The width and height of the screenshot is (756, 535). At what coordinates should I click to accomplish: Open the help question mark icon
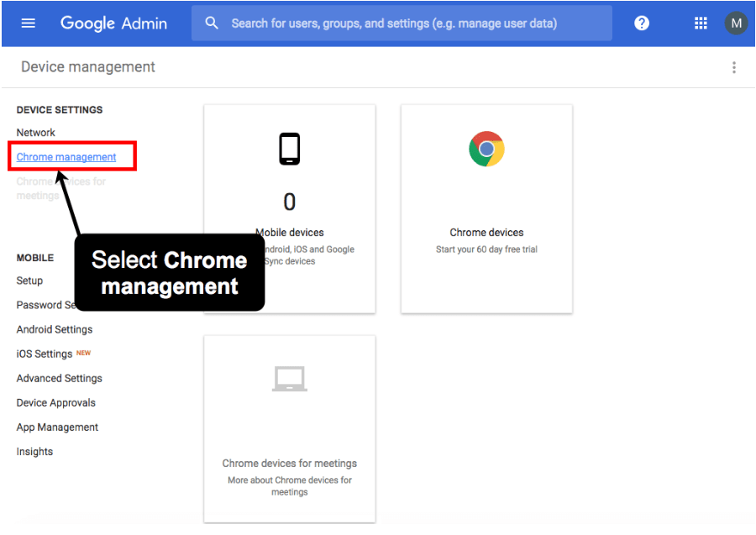pos(641,24)
